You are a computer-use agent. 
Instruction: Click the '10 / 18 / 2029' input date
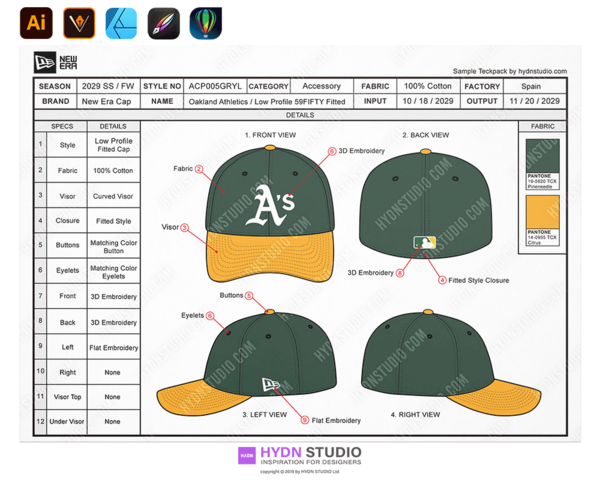point(428,101)
